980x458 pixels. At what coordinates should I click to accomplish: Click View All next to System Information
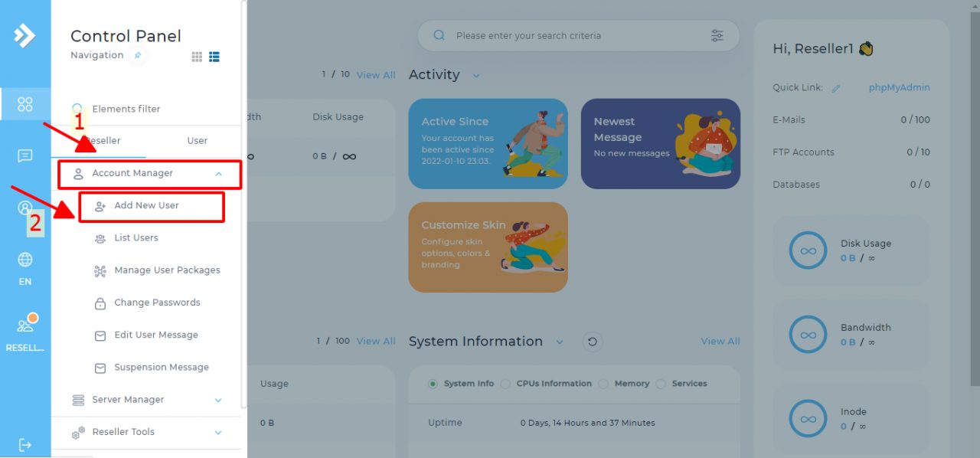pyautogui.click(x=720, y=342)
